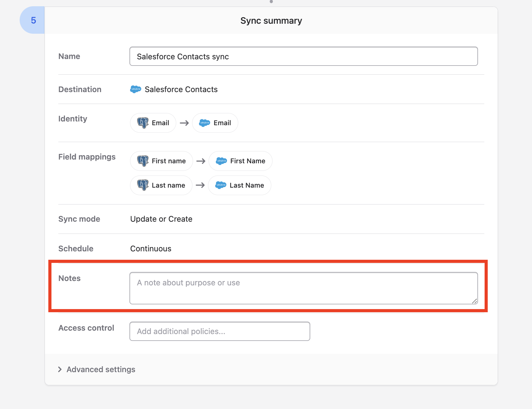Viewport: 532px width, 409px height.
Task: Expand the Advanced settings section
Action: (x=97, y=369)
